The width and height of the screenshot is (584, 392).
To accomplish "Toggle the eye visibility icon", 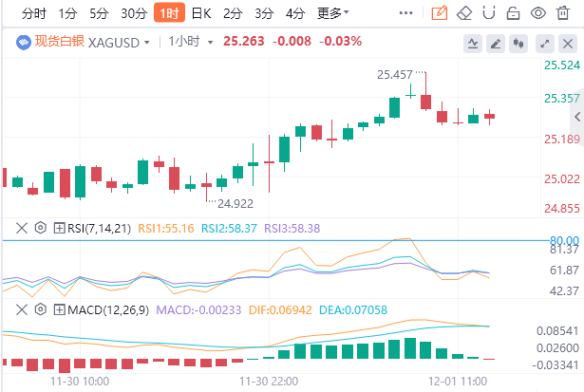I will coord(539,13).
